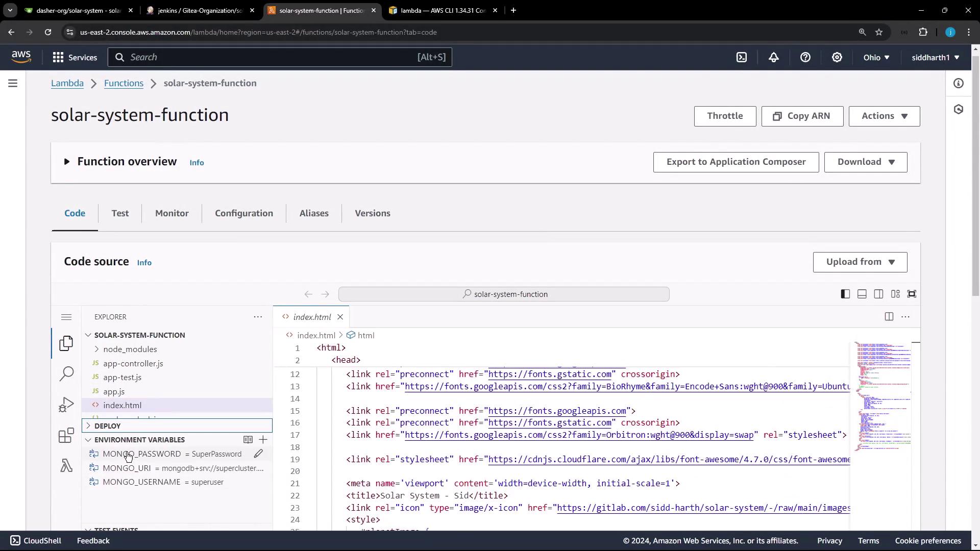Toggle full screen editor mode icon
980x551 pixels.
point(912,294)
